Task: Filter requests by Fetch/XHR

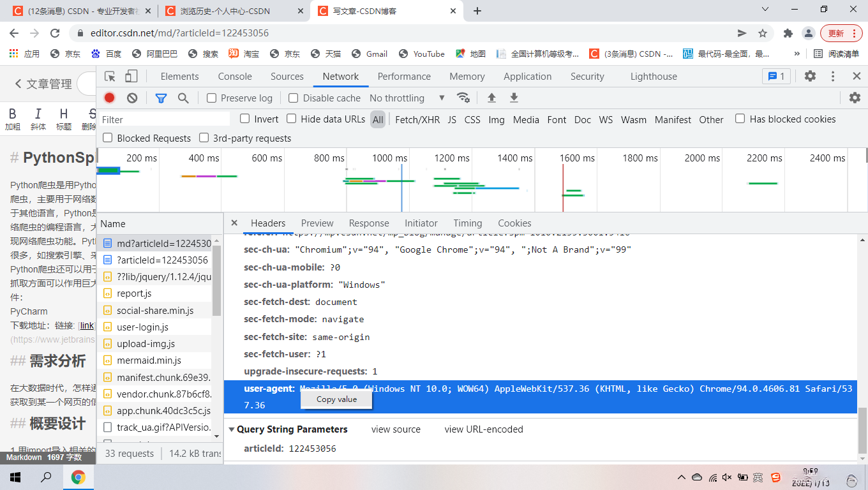Action: pyautogui.click(x=417, y=119)
